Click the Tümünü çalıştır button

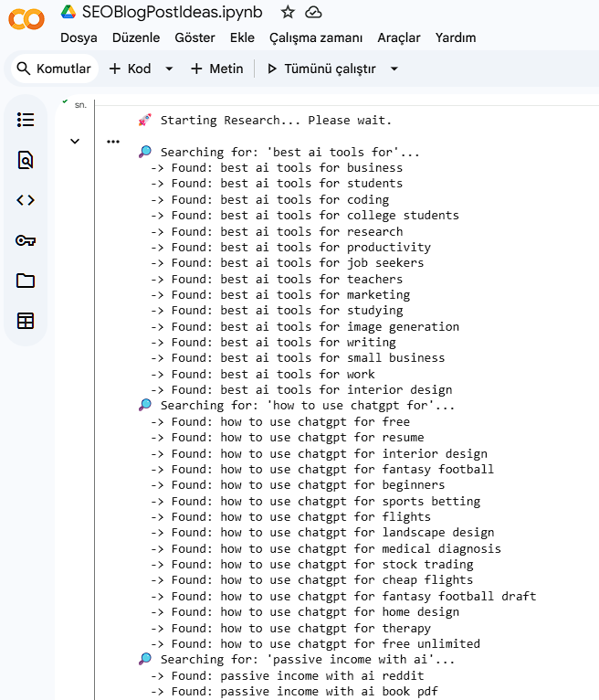pos(321,69)
